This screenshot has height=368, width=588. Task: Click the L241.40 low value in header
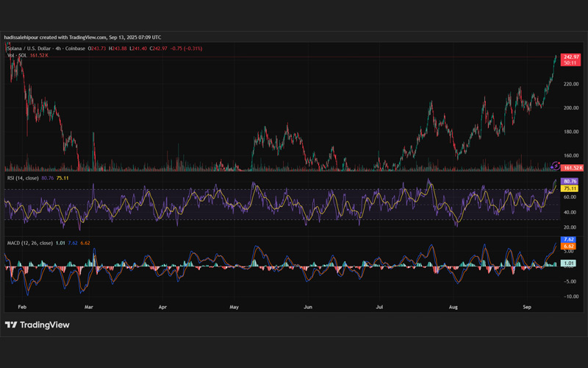pyautogui.click(x=138, y=49)
